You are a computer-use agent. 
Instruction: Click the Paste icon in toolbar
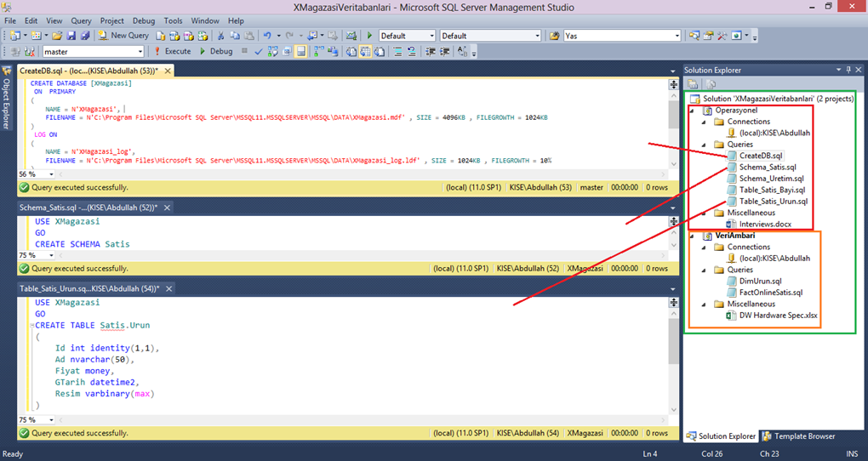tap(249, 36)
